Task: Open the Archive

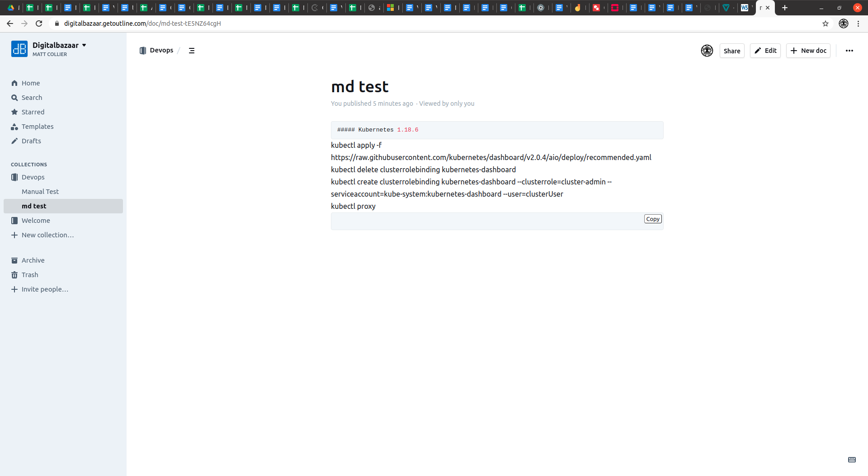Action: [33, 260]
